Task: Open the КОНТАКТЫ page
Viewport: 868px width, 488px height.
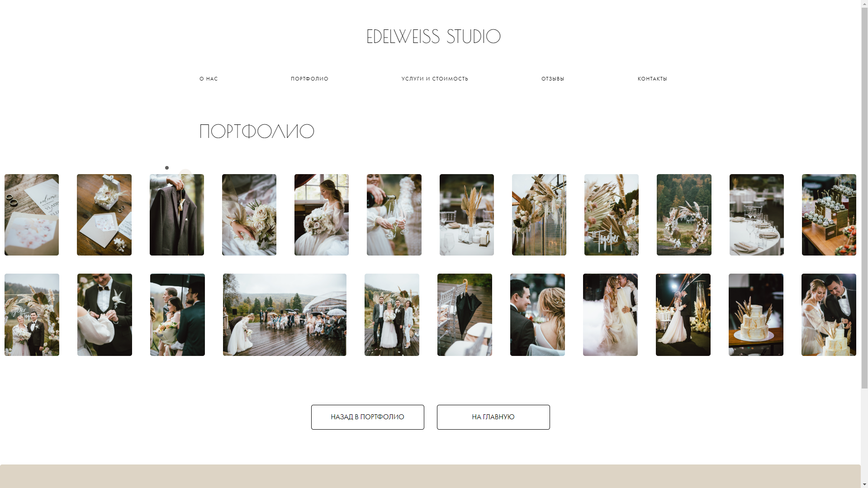Action: coord(652,79)
